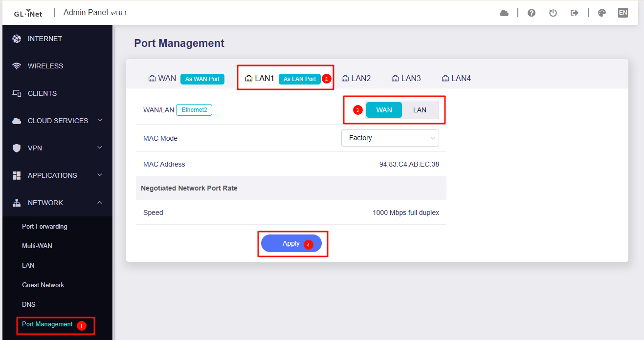This screenshot has height=340, width=644.
Task: Expand the Cloud Services sidebar menu
Action: 57,121
